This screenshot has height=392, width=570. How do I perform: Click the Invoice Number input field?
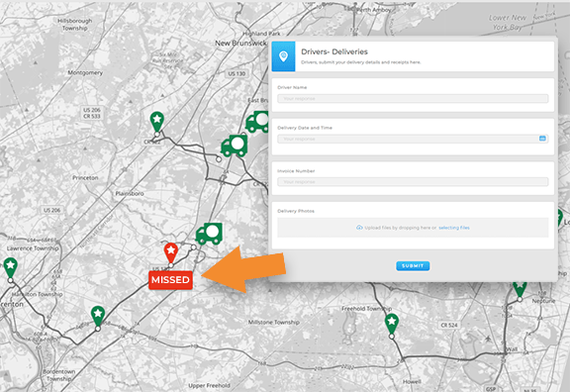pyautogui.click(x=413, y=182)
